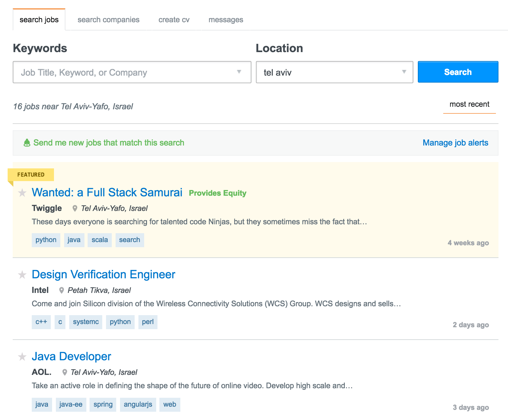Open the messages tab
The width and height of the screenshot is (508, 420).
(226, 20)
